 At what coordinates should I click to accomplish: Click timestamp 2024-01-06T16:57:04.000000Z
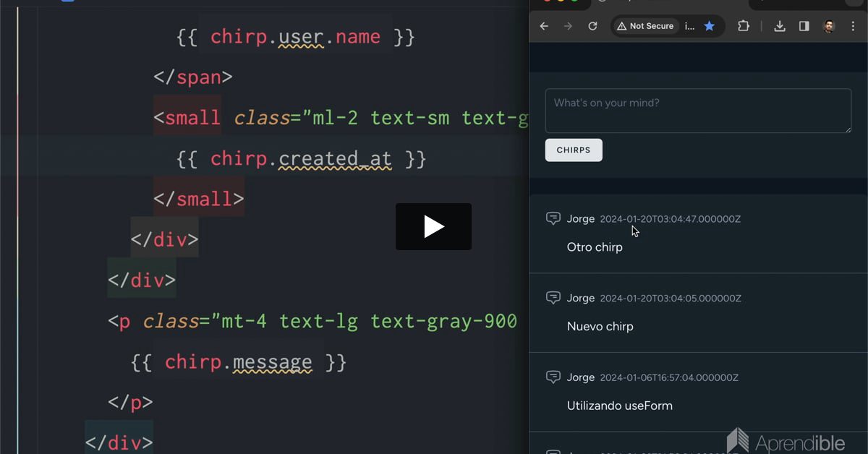coord(669,377)
